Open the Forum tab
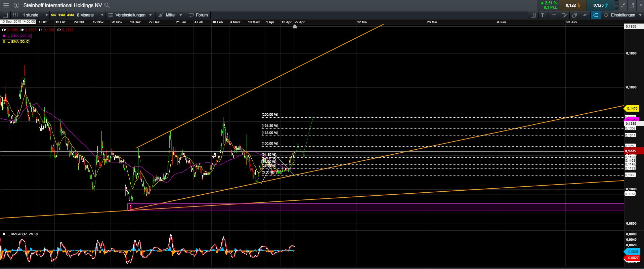 point(198,15)
